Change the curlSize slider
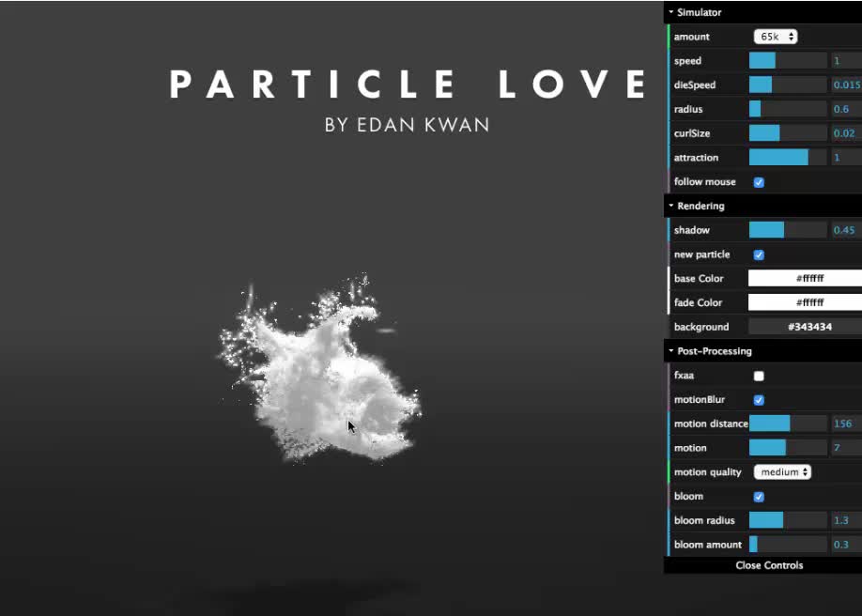 [788, 133]
